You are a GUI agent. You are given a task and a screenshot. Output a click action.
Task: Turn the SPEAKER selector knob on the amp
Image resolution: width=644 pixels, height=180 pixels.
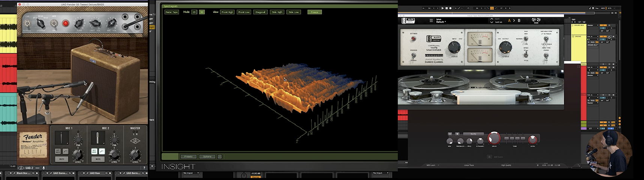pos(40,24)
